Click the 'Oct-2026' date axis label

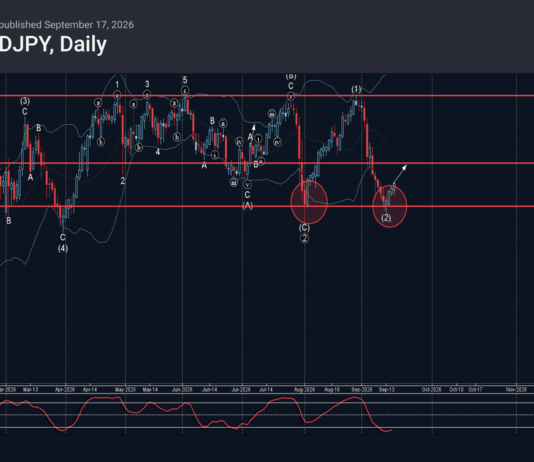431,389
